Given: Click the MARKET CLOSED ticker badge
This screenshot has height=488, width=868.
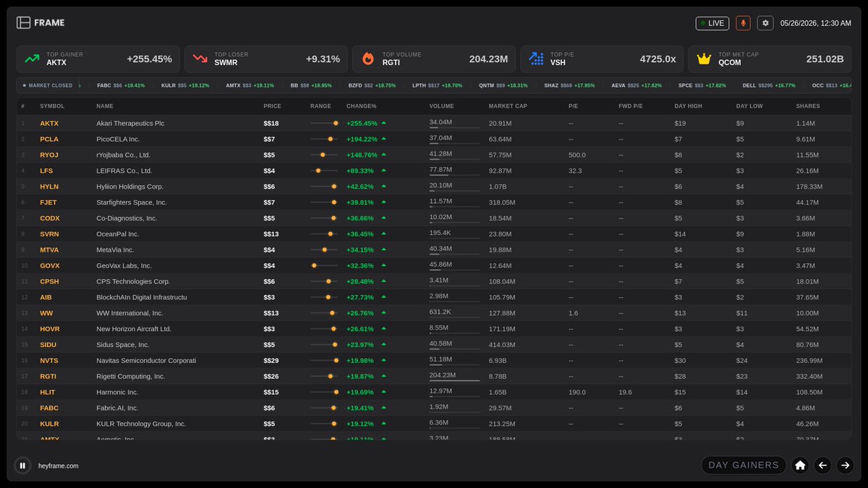Looking at the screenshot, I should click(48, 85).
